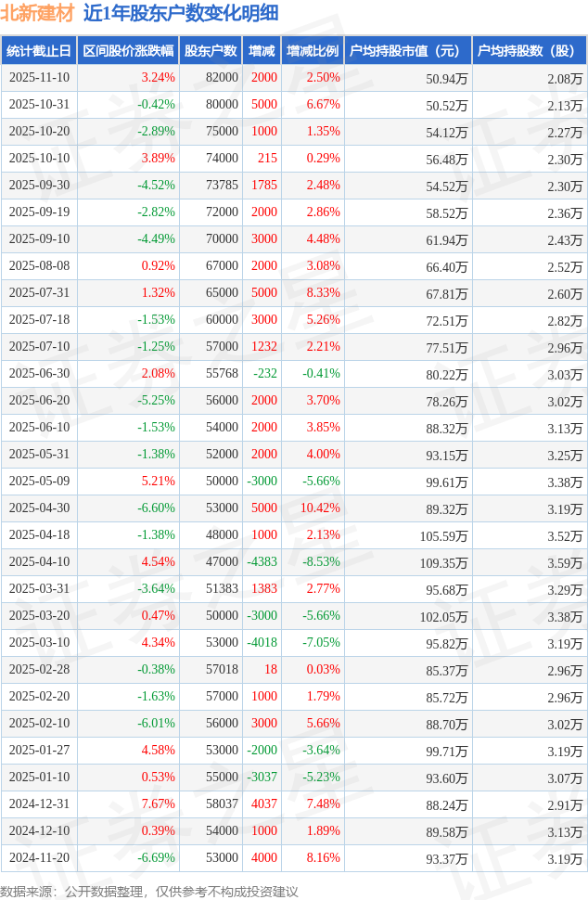Select the 增减比例 column header
This screenshot has width=588, height=900.
(x=313, y=51)
